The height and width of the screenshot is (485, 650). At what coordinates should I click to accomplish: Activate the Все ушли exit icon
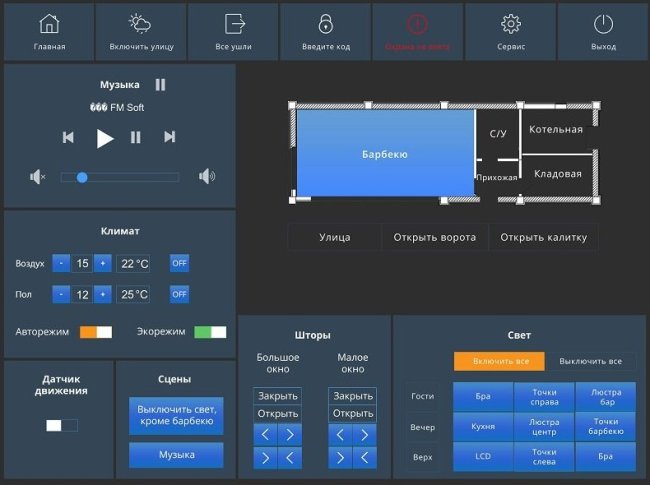[x=233, y=24]
